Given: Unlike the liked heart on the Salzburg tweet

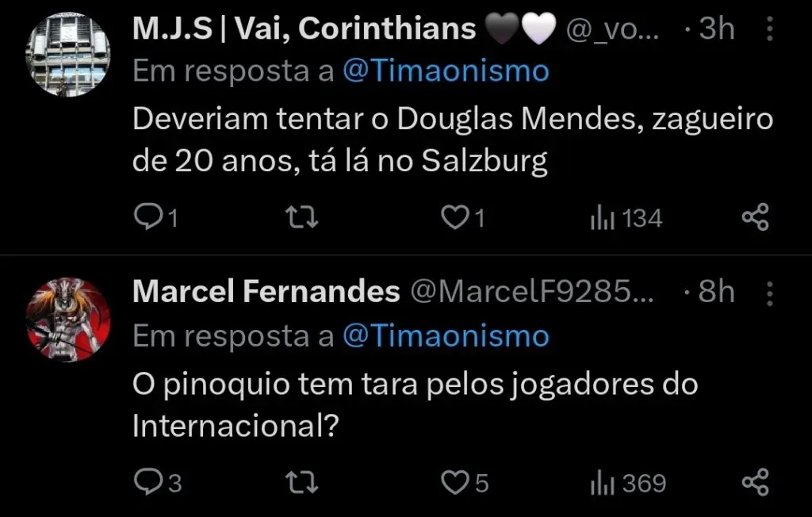Looking at the screenshot, I should (454, 216).
